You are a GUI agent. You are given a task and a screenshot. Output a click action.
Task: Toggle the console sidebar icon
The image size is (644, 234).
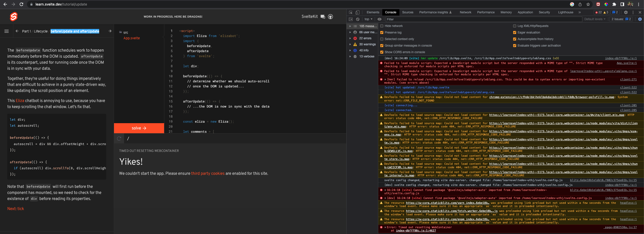tap(351, 19)
